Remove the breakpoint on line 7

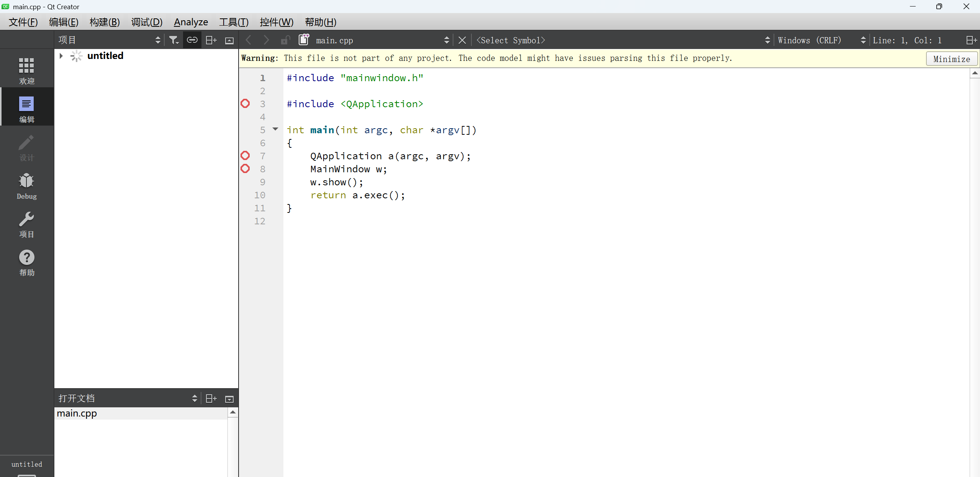click(245, 156)
